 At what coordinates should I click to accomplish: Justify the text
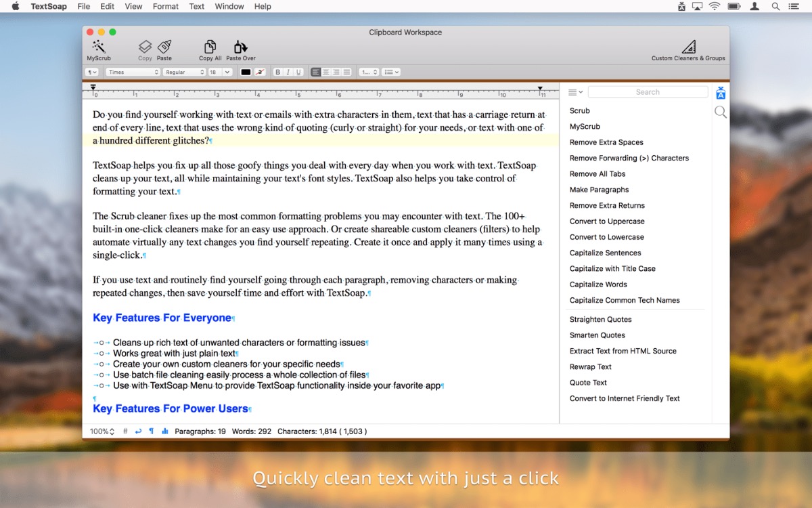346,72
